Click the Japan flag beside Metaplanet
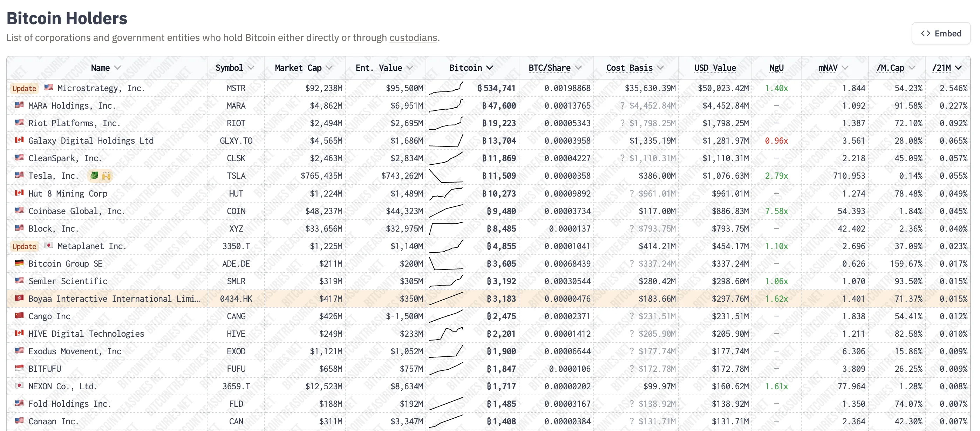Screen dimensions: 980x431 (48, 245)
